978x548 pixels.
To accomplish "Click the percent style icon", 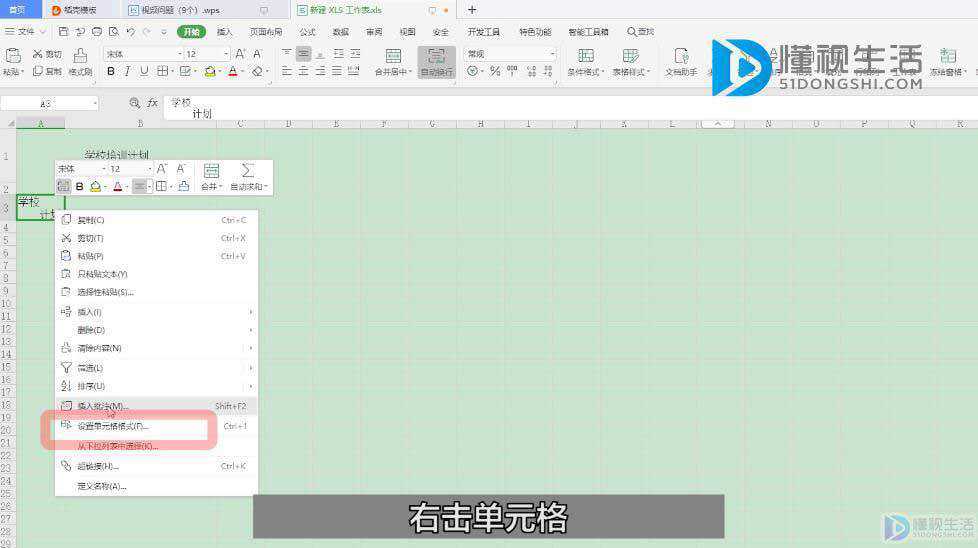I will pyautogui.click(x=495, y=71).
